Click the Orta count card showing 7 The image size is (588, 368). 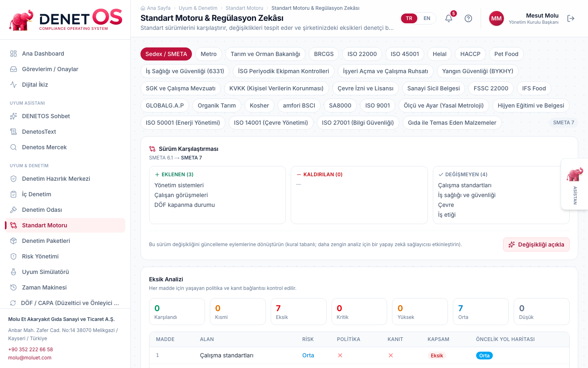481,312
